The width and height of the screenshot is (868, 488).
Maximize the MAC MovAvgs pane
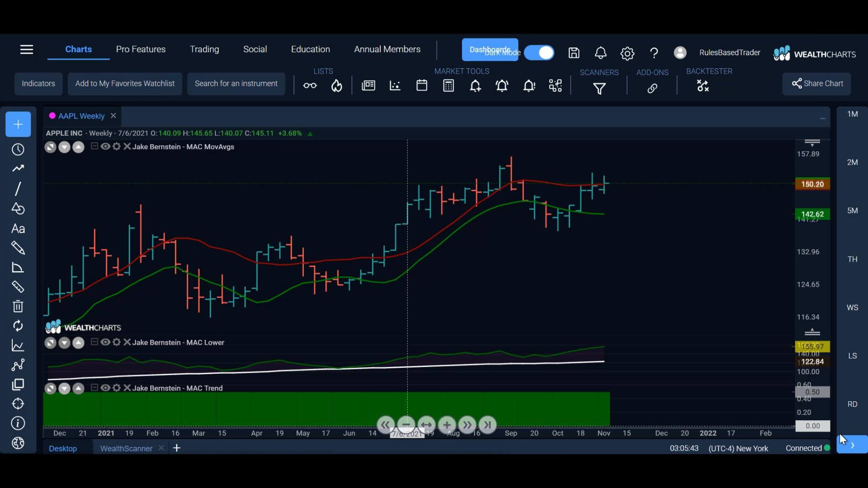coord(50,147)
